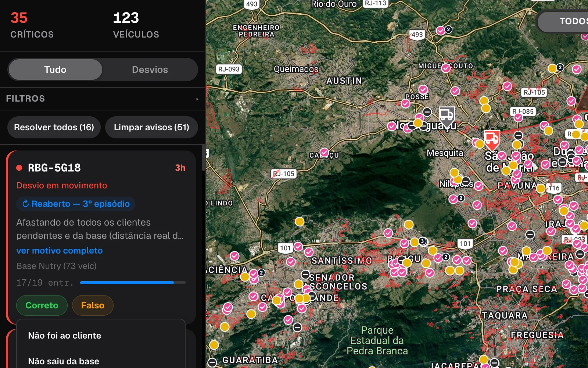Click the RJ-085 road shield
588x368 pixels.
[523, 112]
